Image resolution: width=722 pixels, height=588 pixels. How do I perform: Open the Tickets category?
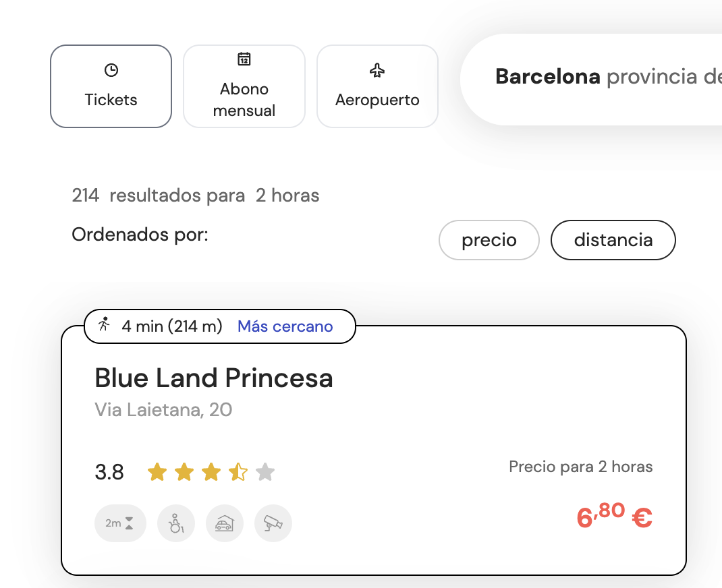click(111, 86)
